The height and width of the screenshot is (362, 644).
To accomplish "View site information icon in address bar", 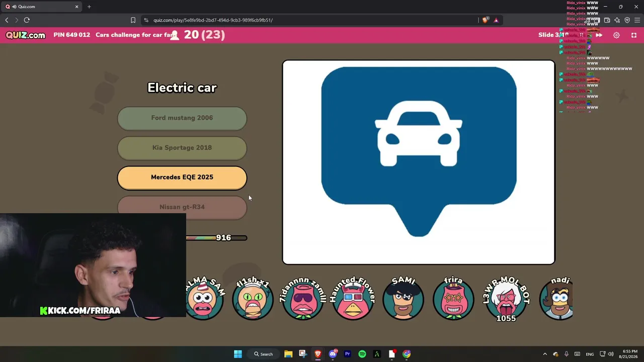I will tap(146, 20).
